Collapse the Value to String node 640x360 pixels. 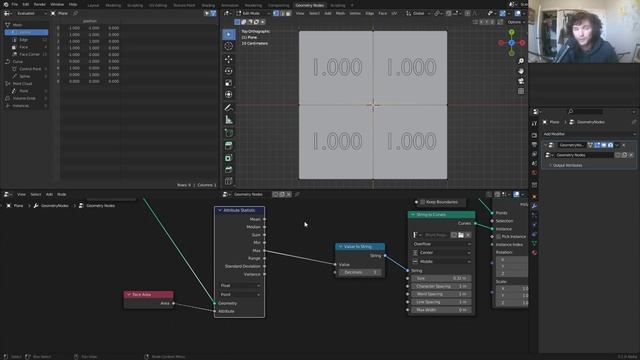click(x=340, y=247)
